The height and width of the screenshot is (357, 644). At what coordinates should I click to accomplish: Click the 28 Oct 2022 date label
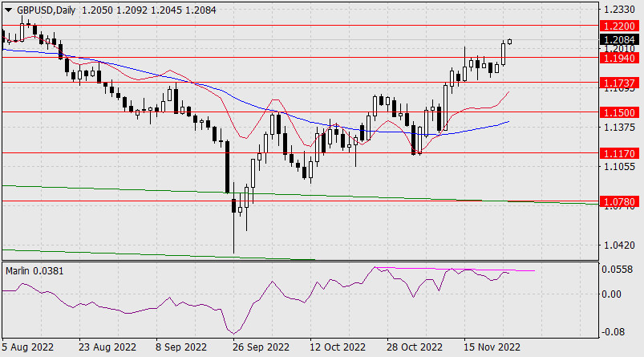click(x=415, y=347)
